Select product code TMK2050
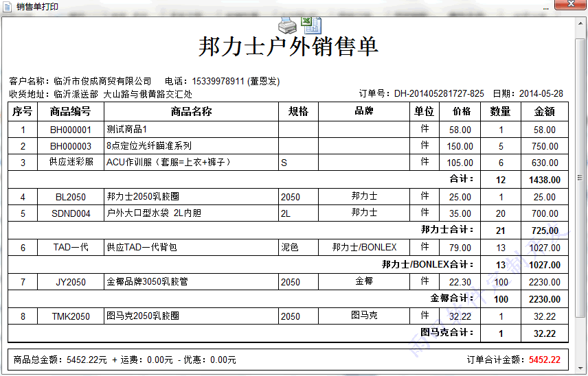This screenshot has height=376, width=588. click(71, 316)
